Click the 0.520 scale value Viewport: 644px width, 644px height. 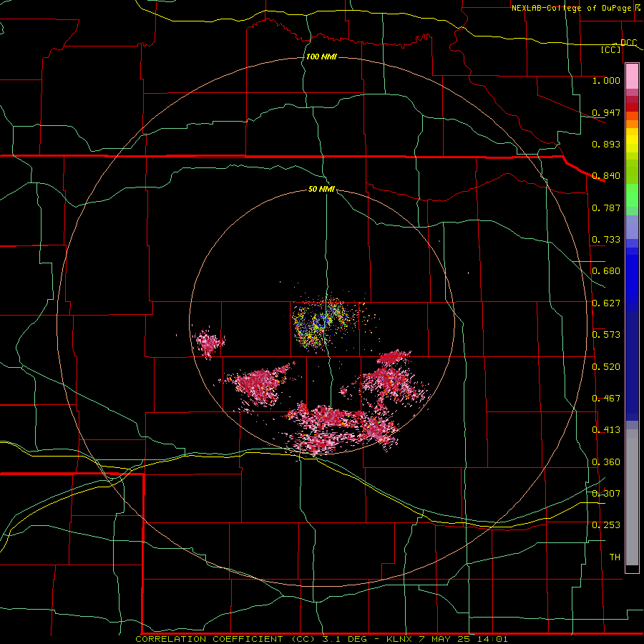click(606, 367)
